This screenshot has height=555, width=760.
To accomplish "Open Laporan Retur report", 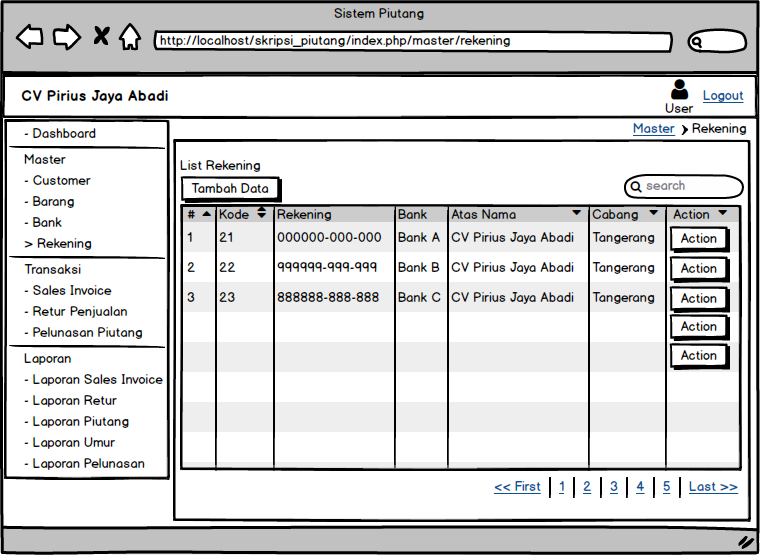I will [x=71, y=400].
